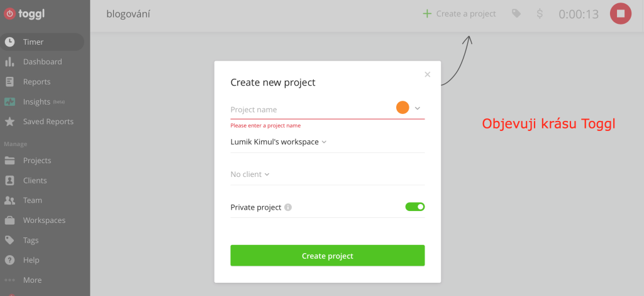The width and height of the screenshot is (644, 296).
Task: Click the Project name input field
Action: pos(308,110)
